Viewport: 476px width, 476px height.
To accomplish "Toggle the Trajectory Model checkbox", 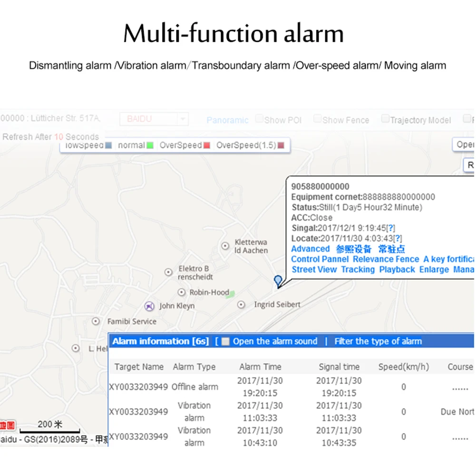I will (x=385, y=119).
